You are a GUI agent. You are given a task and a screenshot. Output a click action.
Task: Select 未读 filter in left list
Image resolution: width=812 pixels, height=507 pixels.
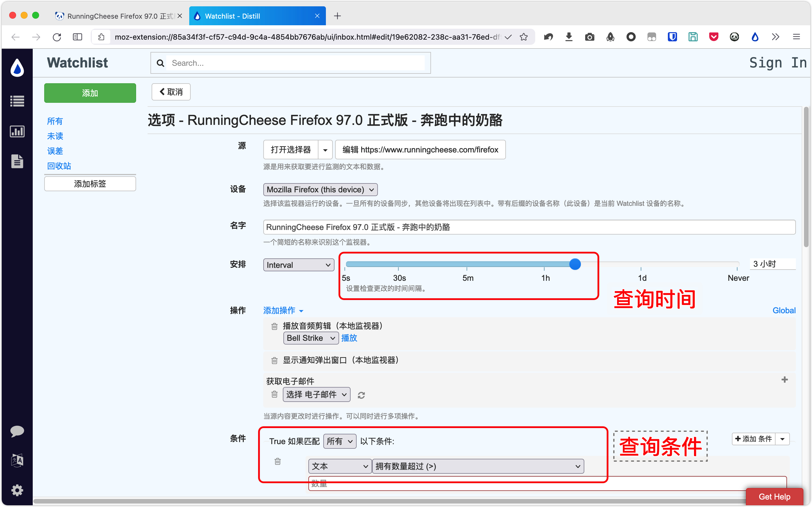point(55,136)
